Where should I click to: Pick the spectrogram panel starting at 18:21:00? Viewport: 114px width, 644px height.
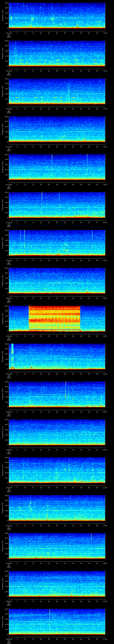coord(57,280)
